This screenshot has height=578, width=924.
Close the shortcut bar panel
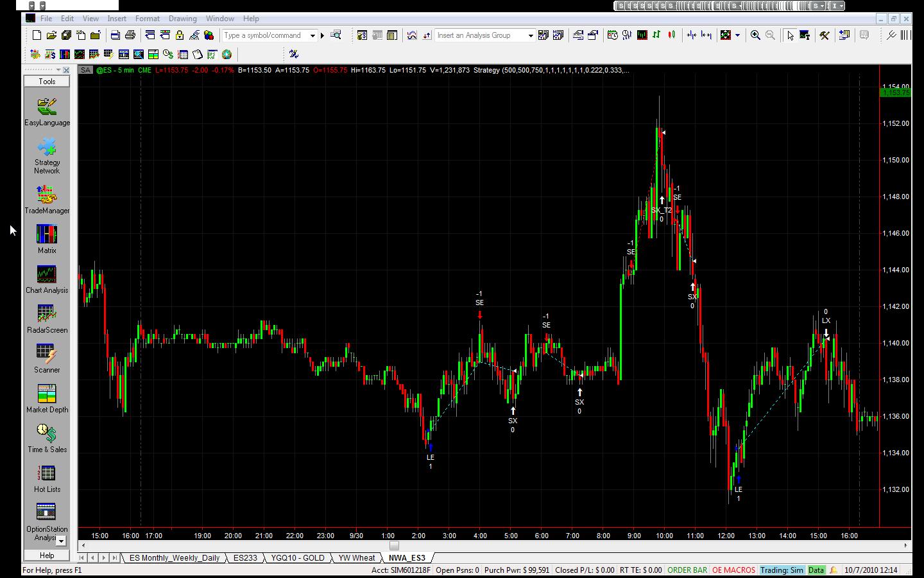[66, 70]
